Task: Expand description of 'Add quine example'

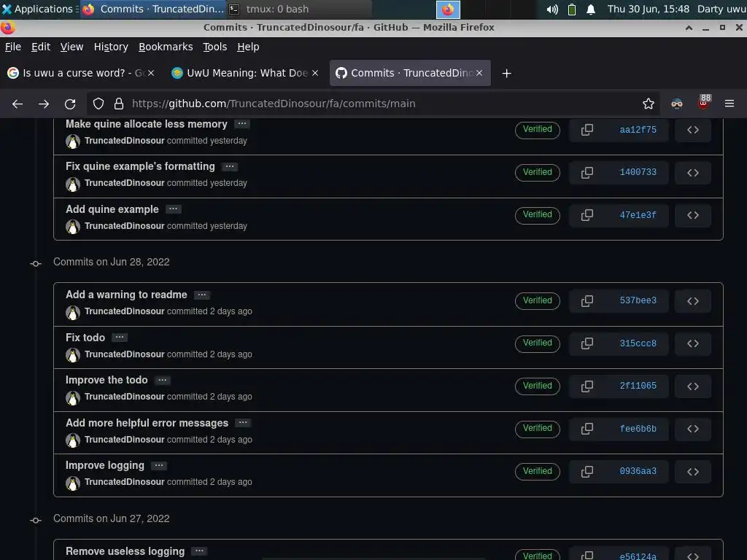Action: point(174,209)
